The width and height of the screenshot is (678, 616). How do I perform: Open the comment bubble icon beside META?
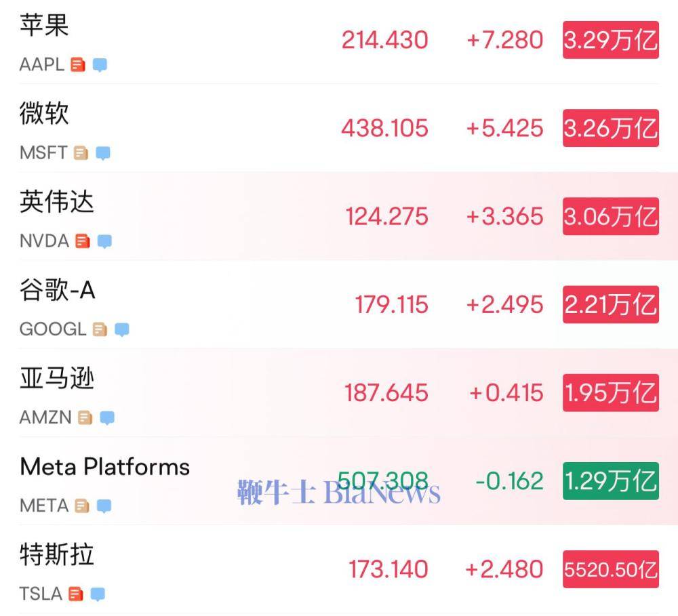pos(104,506)
